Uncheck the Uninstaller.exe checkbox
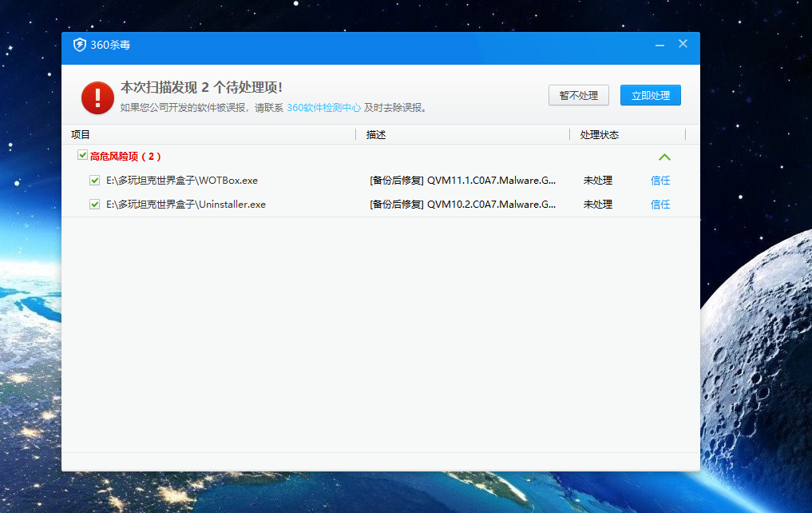 pos(94,205)
